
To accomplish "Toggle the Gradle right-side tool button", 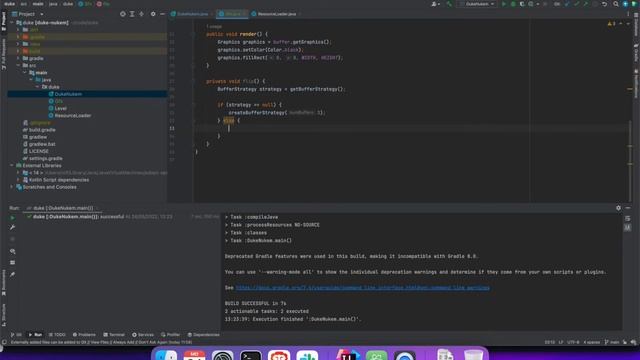I will coord(636,53).
